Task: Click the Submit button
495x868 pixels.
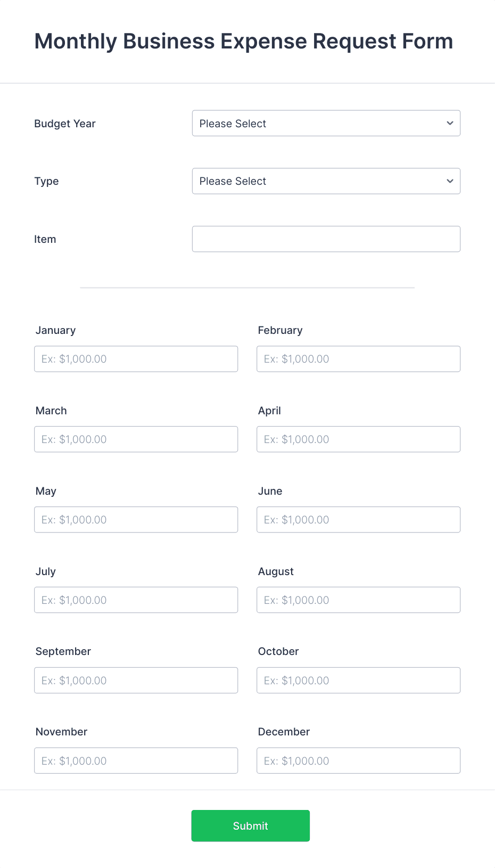Action: (x=250, y=825)
